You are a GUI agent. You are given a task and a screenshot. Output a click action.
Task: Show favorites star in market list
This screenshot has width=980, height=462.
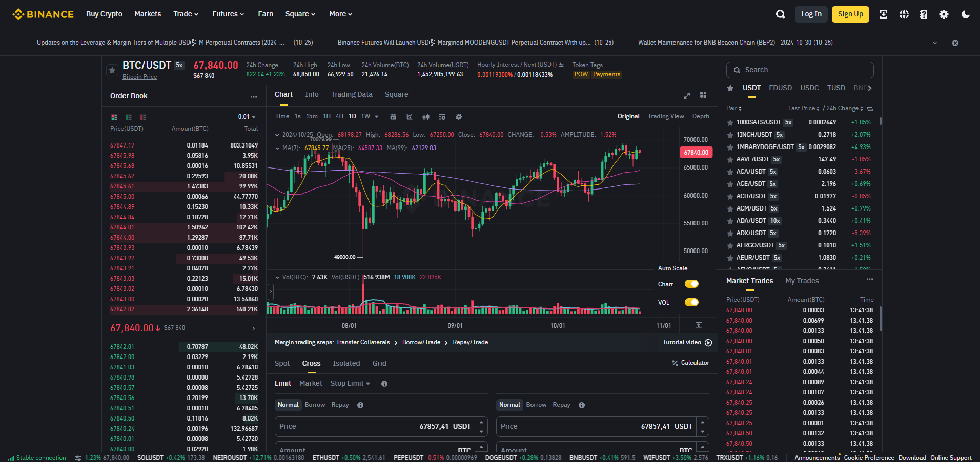point(730,88)
